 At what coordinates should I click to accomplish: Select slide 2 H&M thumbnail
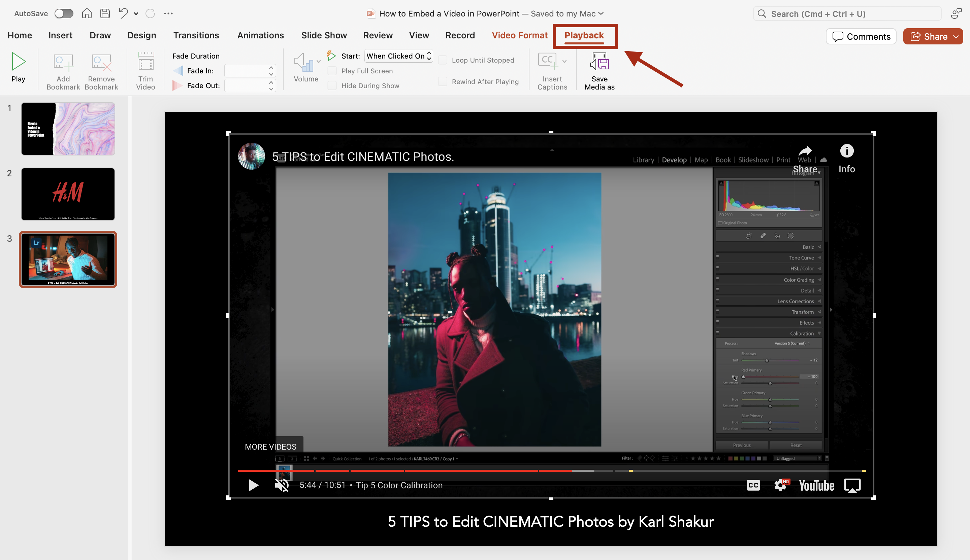pos(68,194)
